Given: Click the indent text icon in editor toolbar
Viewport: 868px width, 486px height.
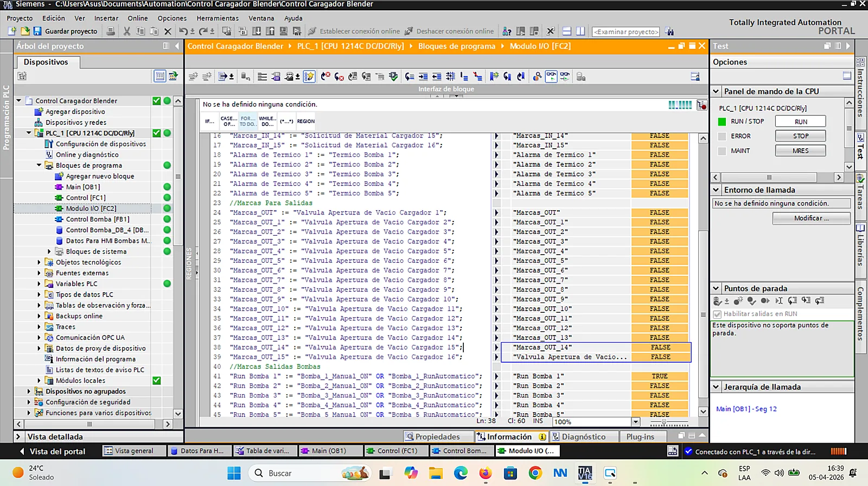Looking at the screenshot, I should [x=423, y=77].
